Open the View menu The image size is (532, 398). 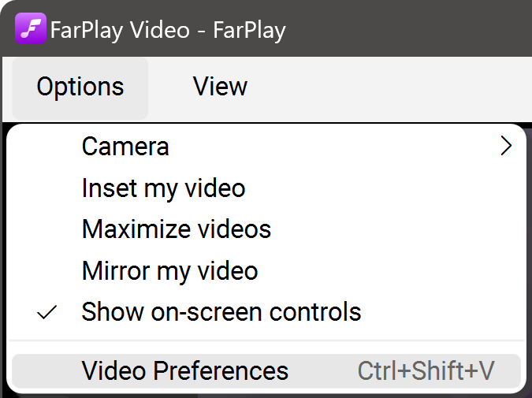pos(220,86)
